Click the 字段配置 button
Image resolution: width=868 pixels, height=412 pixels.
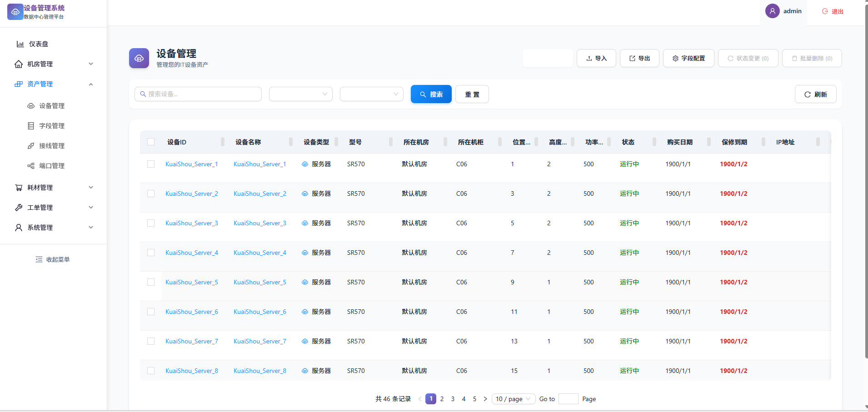688,58
